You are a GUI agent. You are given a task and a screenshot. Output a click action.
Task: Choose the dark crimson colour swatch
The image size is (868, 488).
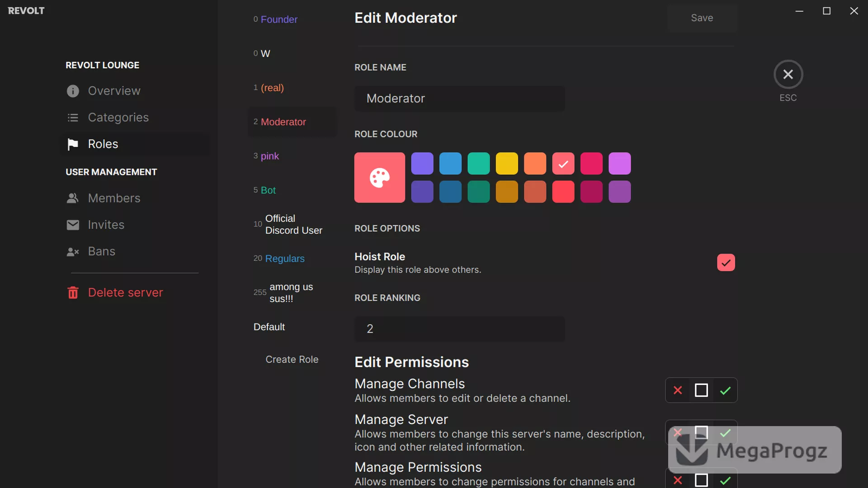pyautogui.click(x=591, y=192)
